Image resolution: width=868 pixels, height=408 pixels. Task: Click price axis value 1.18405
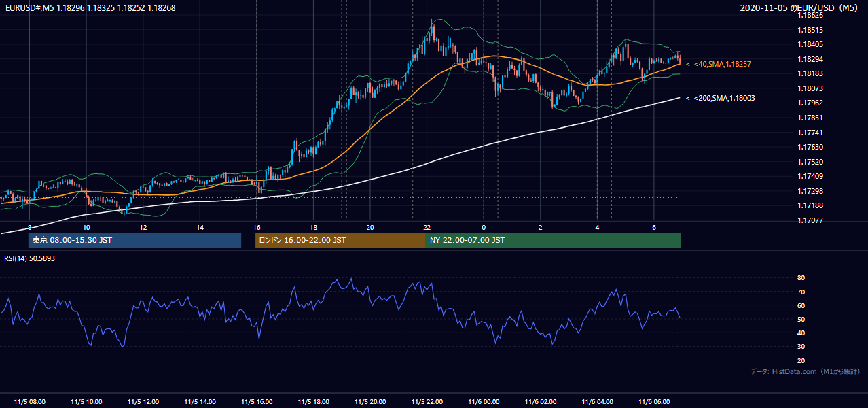pyautogui.click(x=810, y=45)
